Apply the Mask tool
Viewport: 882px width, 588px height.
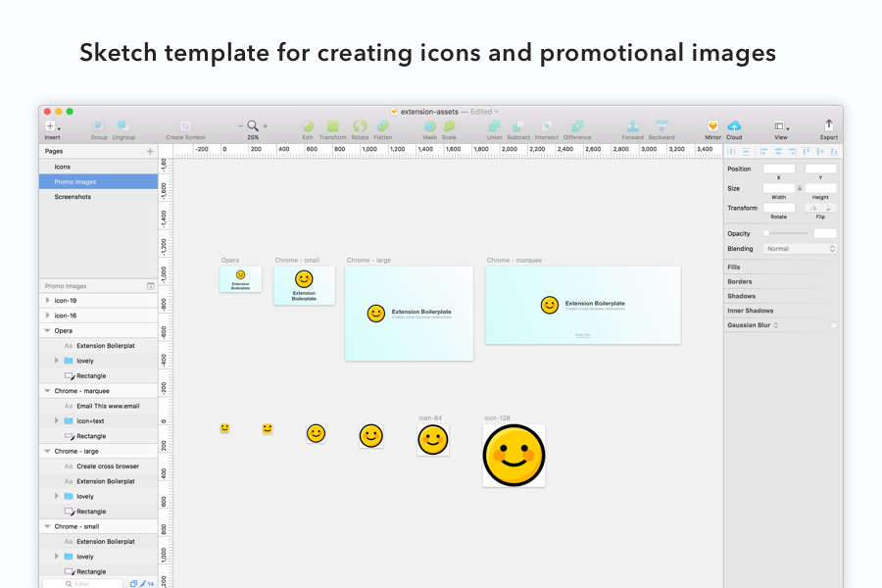pos(430,126)
